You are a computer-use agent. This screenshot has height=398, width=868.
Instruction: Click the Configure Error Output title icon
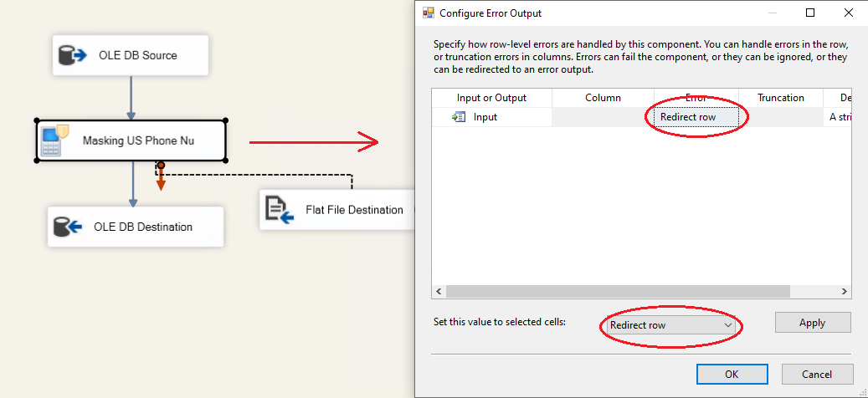pyautogui.click(x=429, y=13)
